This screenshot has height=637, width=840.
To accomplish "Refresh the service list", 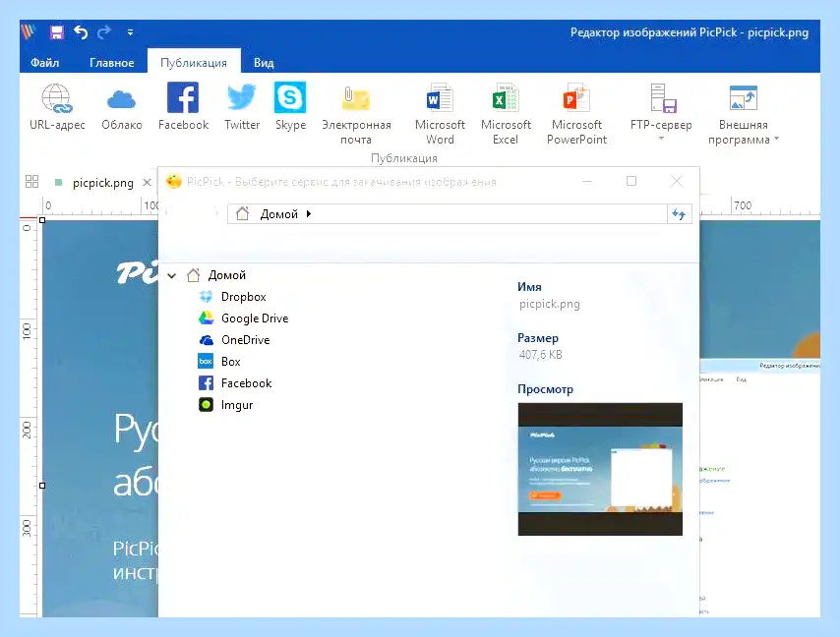I will (680, 214).
